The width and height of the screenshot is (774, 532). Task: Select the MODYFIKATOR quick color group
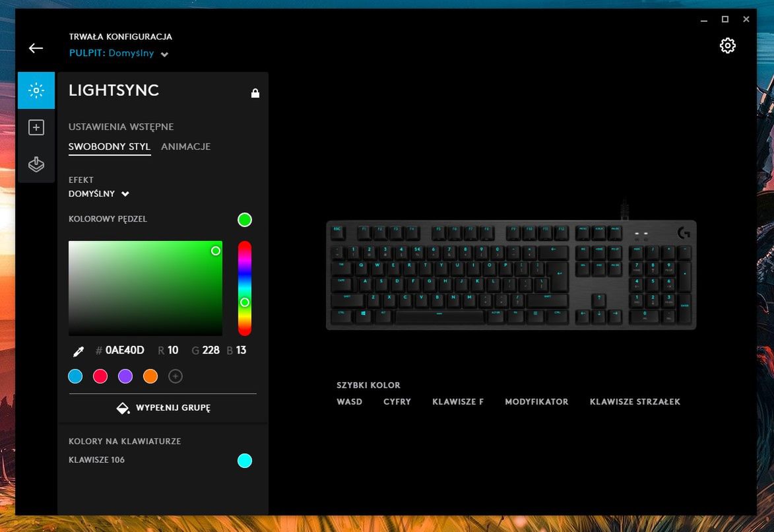point(536,401)
